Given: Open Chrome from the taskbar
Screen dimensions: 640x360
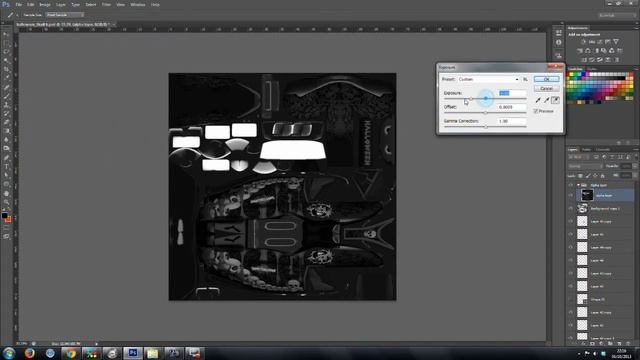Looking at the screenshot, I should (71, 353).
